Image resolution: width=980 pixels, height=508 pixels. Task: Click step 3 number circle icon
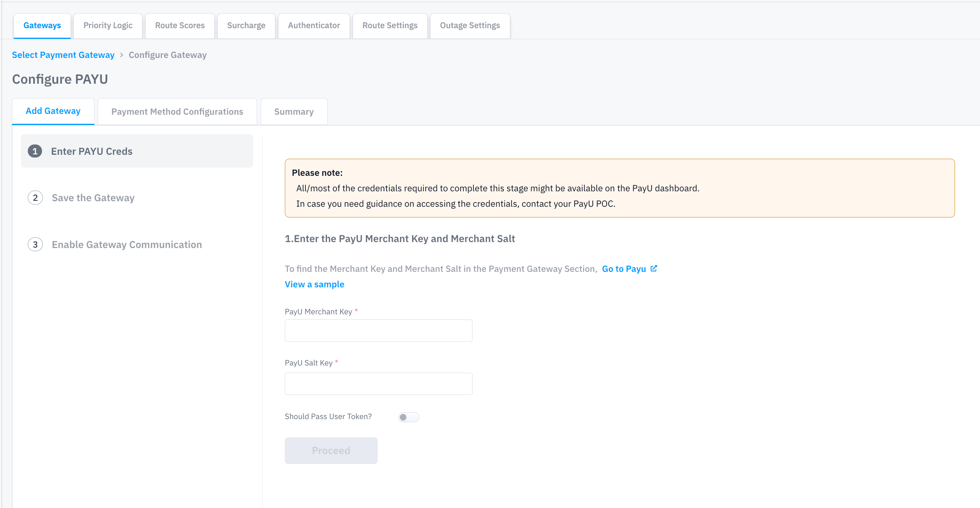click(x=35, y=244)
